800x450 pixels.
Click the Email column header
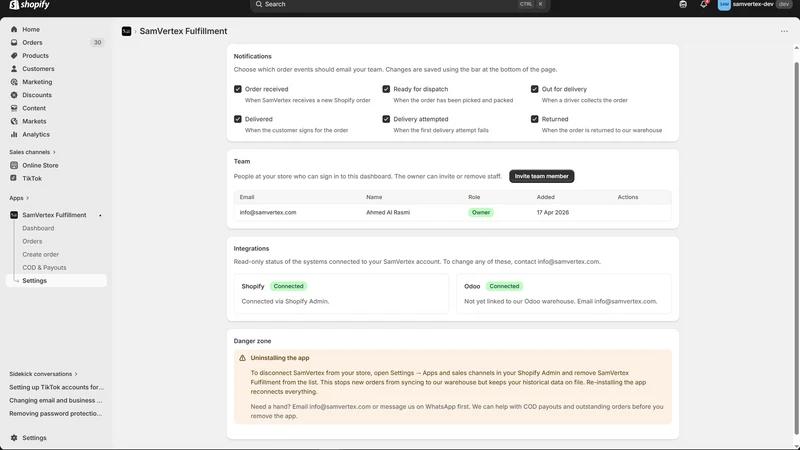pos(247,197)
